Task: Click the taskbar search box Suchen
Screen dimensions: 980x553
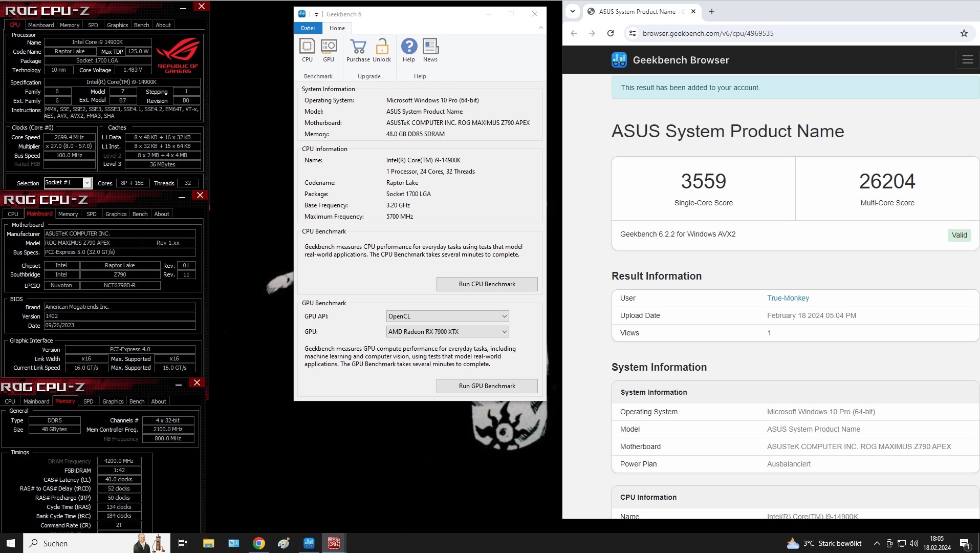Action: pyautogui.click(x=96, y=543)
